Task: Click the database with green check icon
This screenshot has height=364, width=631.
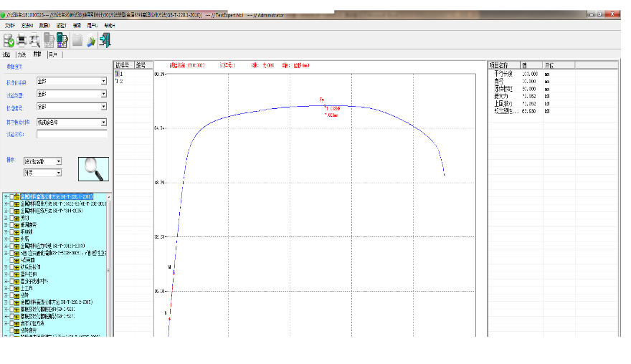Action: (x=9, y=41)
